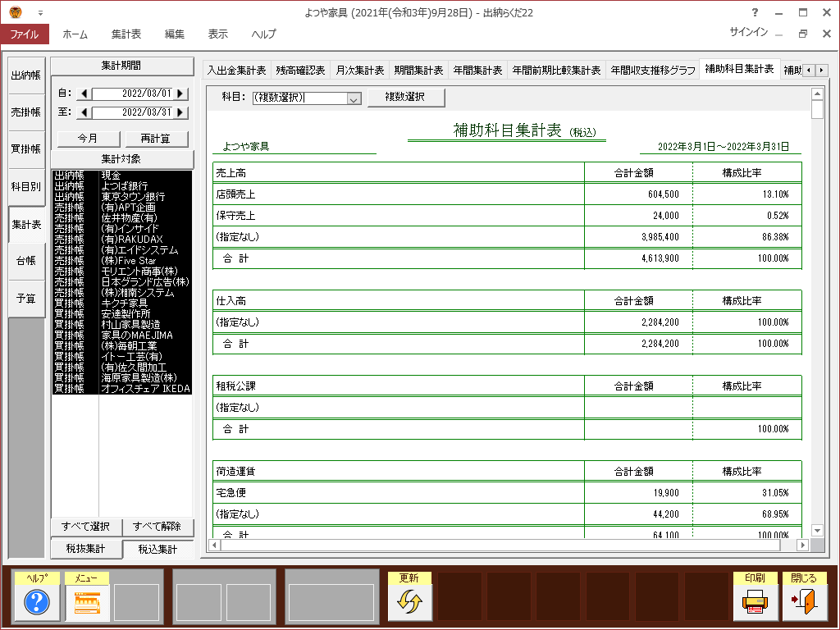
Task: Click the すべて選択 button
Action: [x=86, y=527]
